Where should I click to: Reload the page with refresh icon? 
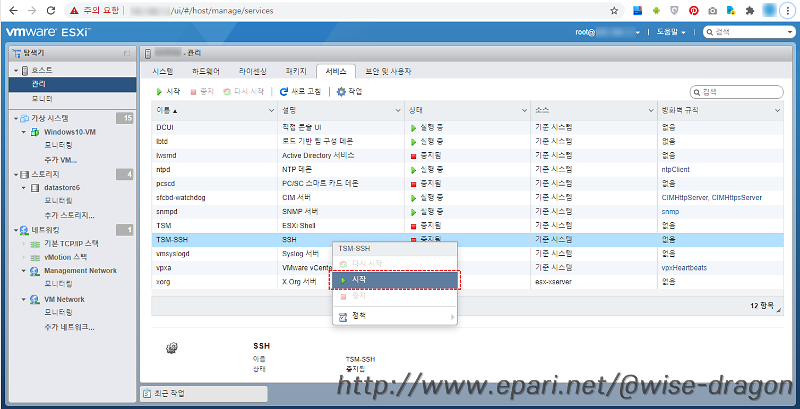pos(51,10)
